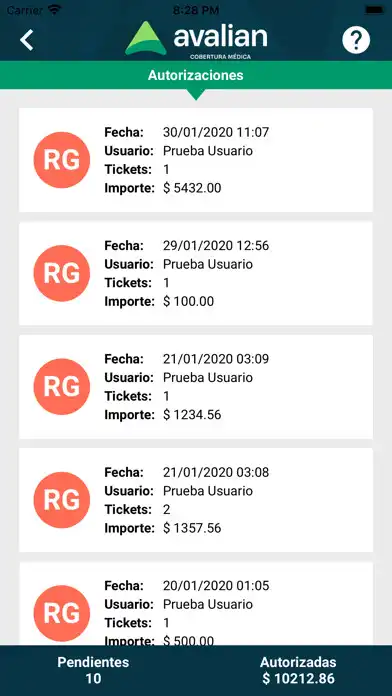Open authorization with Importe $ 1357.56
The image size is (392, 696).
click(196, 500)
